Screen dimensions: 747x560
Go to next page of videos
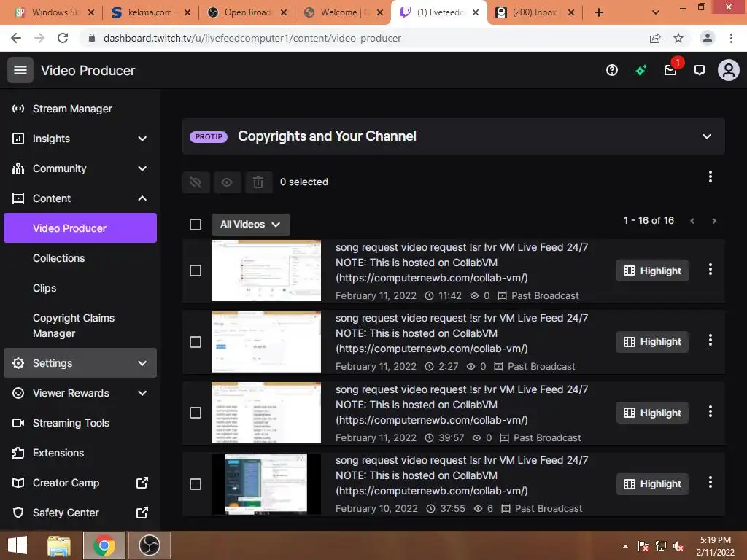coord(713,221)
